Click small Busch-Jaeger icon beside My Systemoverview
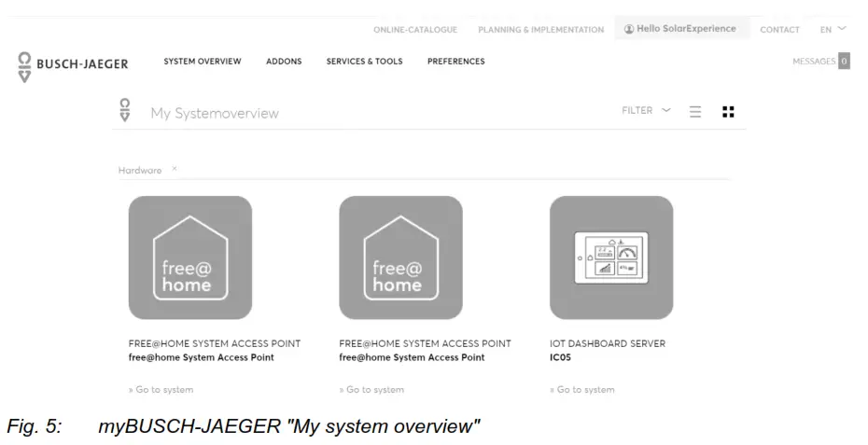This screenshot has width=868, height=445. [125, 109]
